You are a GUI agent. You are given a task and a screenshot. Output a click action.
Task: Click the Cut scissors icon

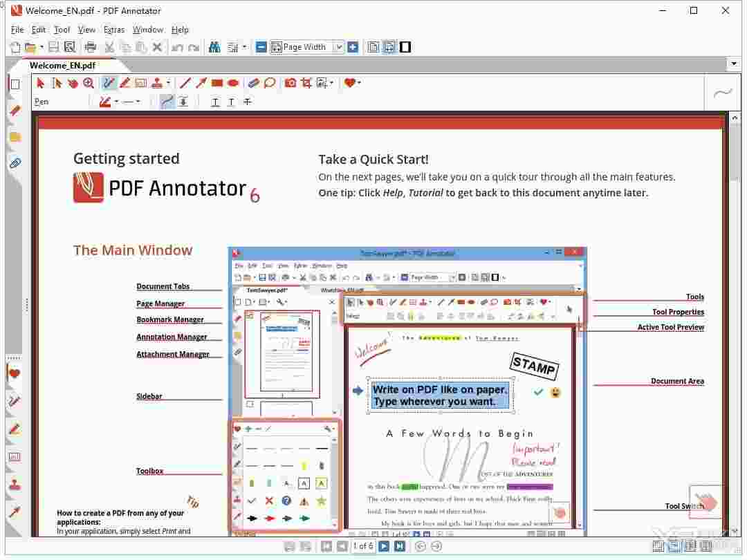click(109, 47)
